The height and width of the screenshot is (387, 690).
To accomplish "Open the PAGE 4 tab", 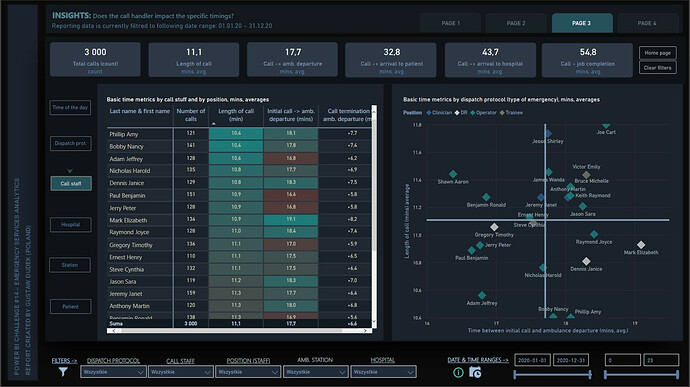I will (647, 23).
